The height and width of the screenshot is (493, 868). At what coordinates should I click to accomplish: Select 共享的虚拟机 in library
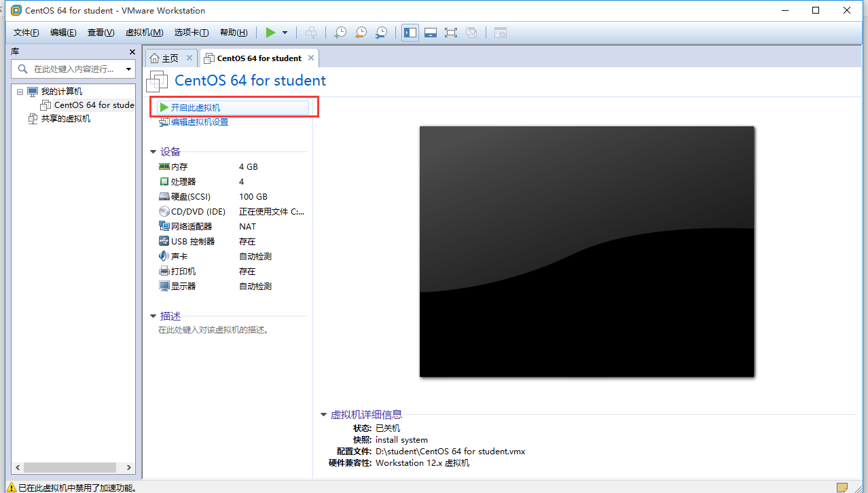click(65, 119)
